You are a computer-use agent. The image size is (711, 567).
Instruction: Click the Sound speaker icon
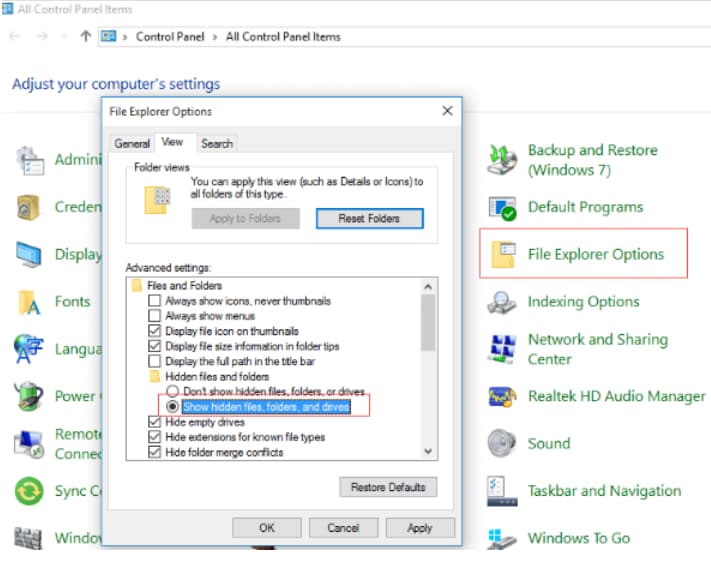502,443
